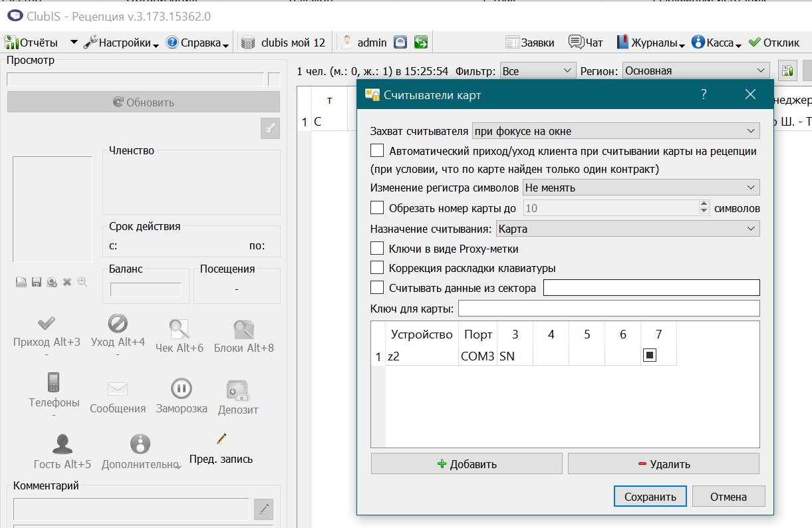The image size is (812, 528).
Task: Open Захват считывателя dropdown
Action: tap(616, 131)
